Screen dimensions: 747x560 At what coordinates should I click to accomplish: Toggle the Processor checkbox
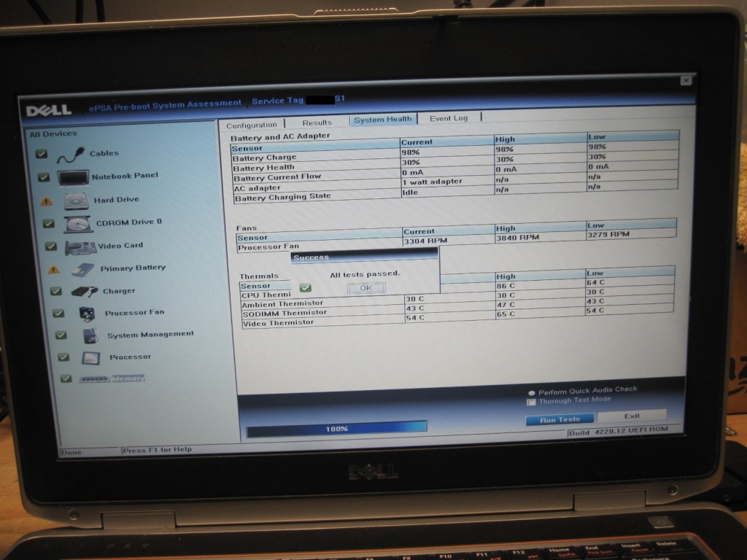[63, 357]
